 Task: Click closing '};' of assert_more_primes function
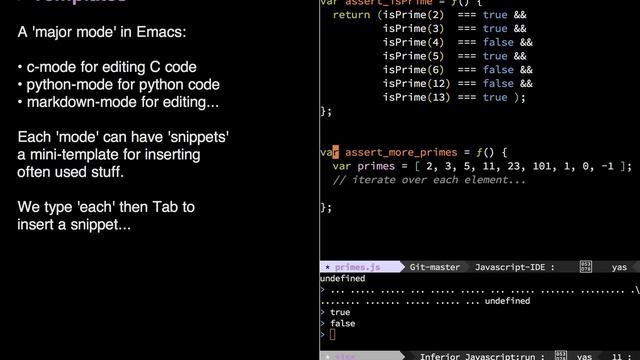(x=326, y=208)
